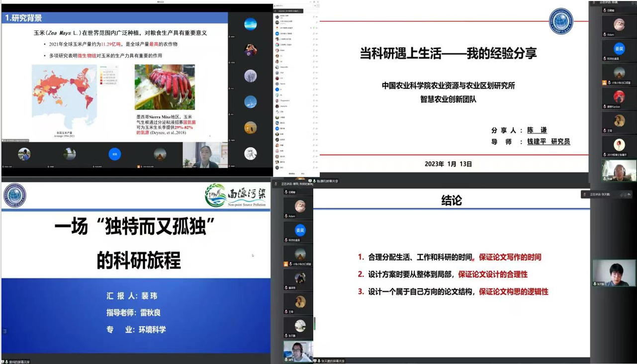
Task: Click the blue 姜昊 avatar in the bottom-middle strip
Action: 299,230
